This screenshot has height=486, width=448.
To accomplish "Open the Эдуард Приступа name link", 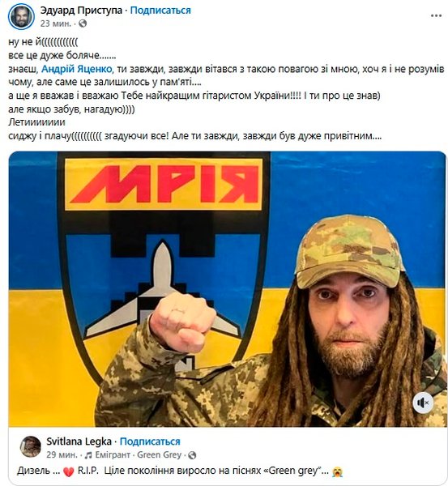I will point(81,11).
